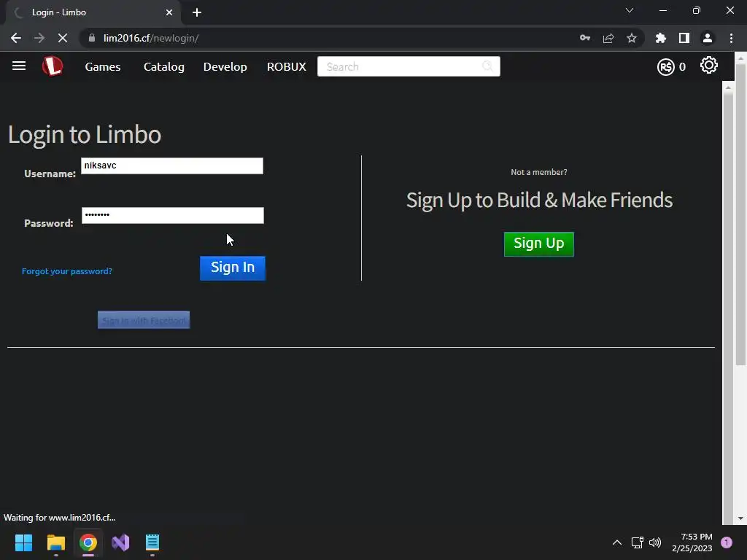This screenshot has width=747, height=560.
Task: Click the green Sign Up button
Action: pos(539,244)
